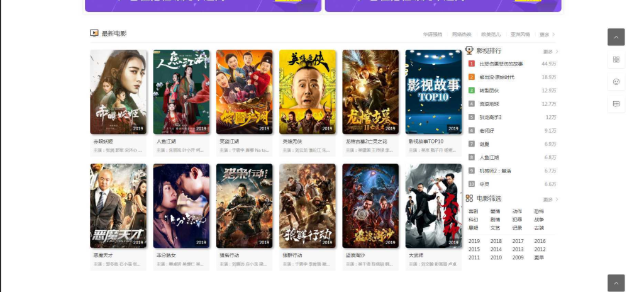The width and height of the screenshot is (644, 292).
Task: Open the 盗浪淘沙 movie poster
Action: [x=370, y=206]
